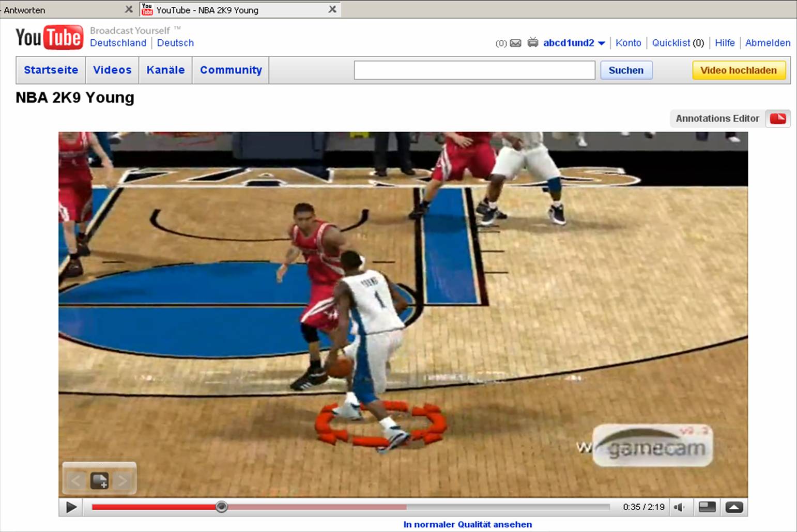Select the Deutsch language link
The width and height of the screenshot is (797, 532).
175,43
